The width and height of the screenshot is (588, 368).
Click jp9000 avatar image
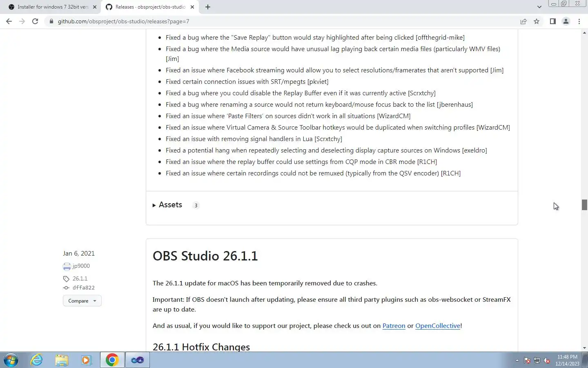pos(67,267)
